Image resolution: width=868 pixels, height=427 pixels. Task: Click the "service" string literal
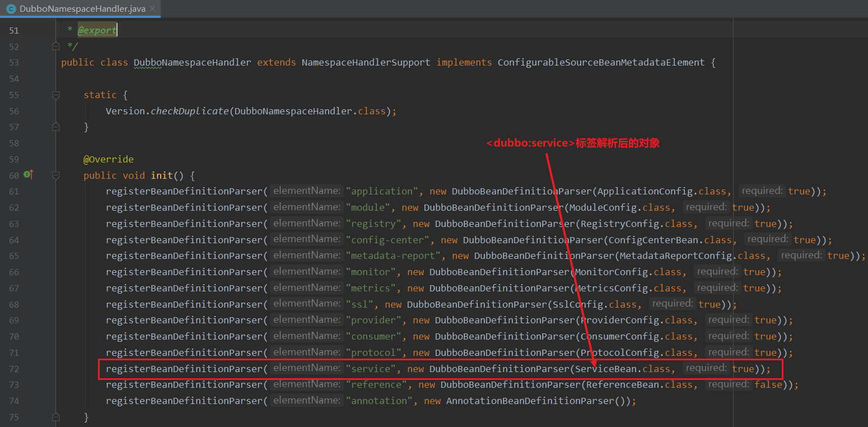371,369
